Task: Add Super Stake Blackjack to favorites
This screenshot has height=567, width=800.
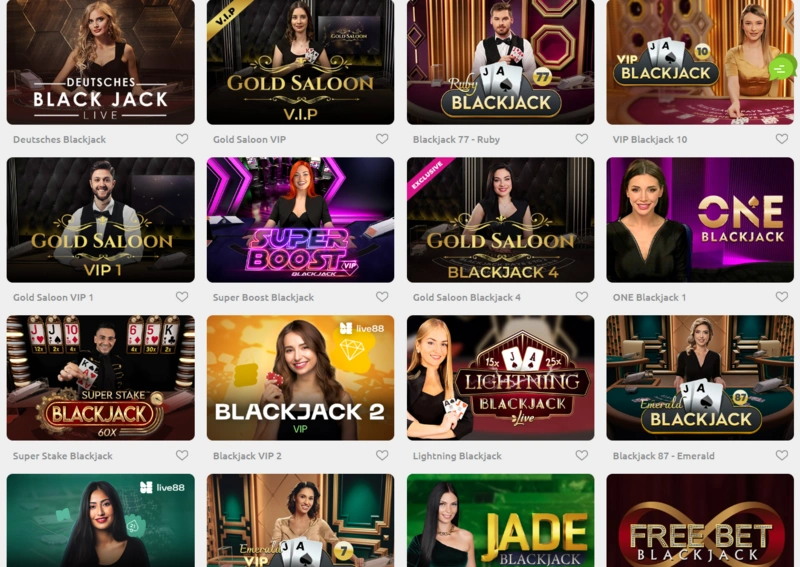Action: [182, 455]
